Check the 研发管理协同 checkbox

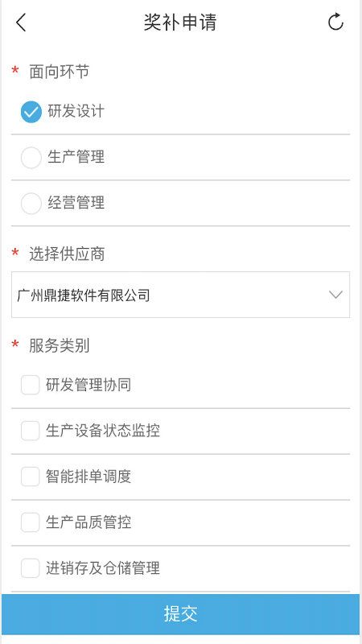(31, 385)
